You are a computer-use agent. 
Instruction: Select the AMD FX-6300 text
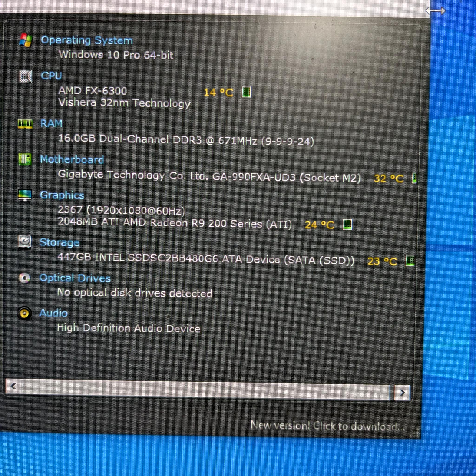point(93,91)
